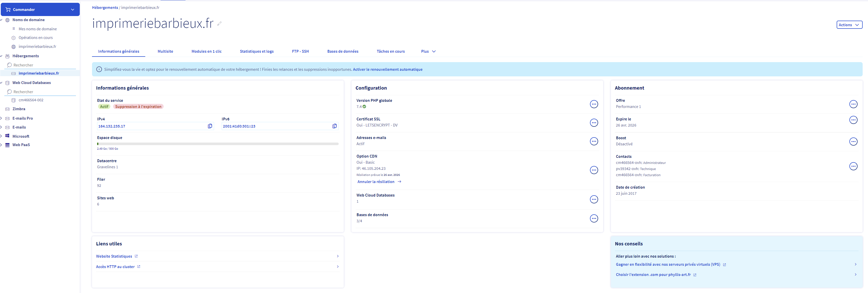
Task: Open the Commander dropdown
Action: click(40, 9)
